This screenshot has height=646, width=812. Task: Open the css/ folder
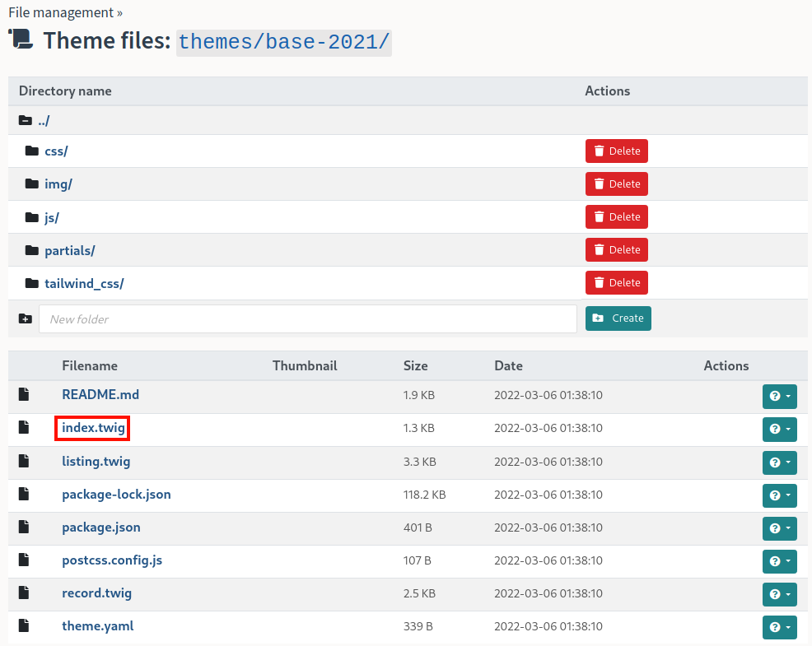(56, 151)
